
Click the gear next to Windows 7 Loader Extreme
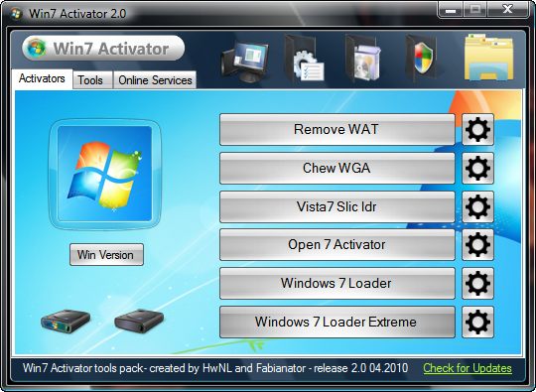(477, 322)
